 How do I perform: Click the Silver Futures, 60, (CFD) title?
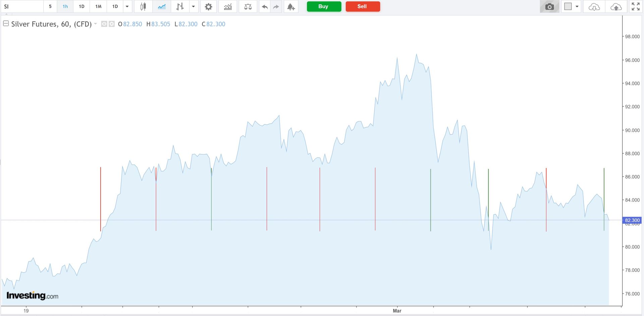pos(51,24)
